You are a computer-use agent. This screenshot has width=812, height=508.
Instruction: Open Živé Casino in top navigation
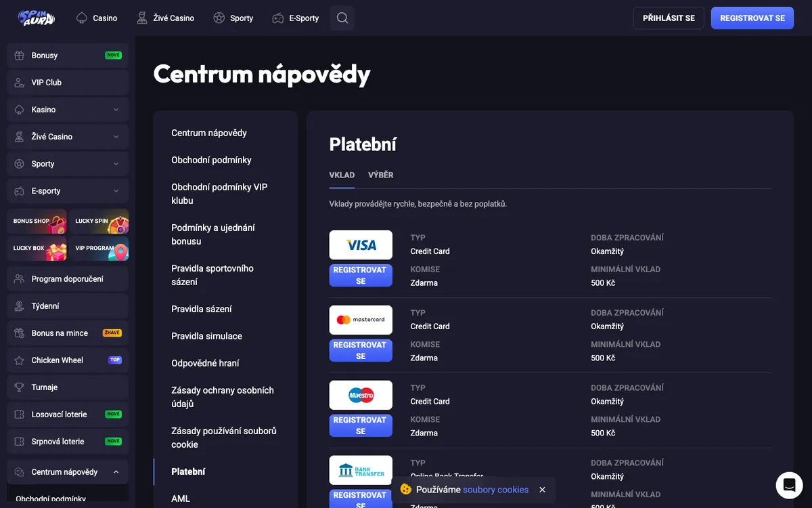tap(165, 18)
